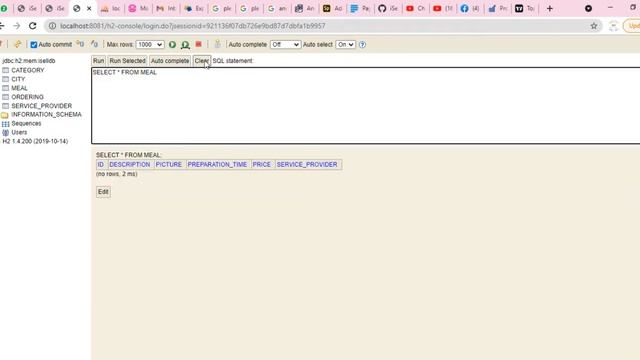640x360 pixels.
Task: Click the Sequences grid icon
Action: (x=5, y=124)
